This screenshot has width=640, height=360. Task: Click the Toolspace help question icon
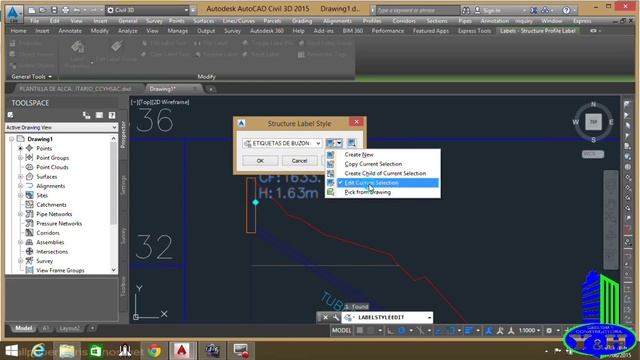[111, 116]
